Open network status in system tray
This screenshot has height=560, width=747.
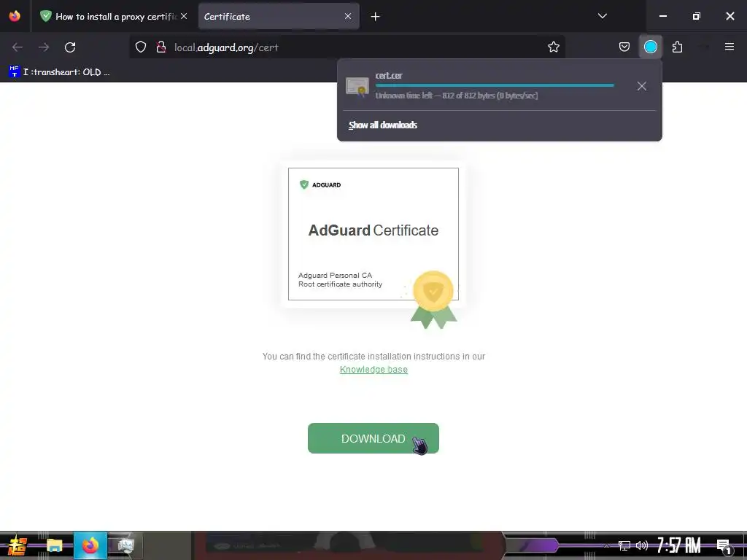click(624, 545)
